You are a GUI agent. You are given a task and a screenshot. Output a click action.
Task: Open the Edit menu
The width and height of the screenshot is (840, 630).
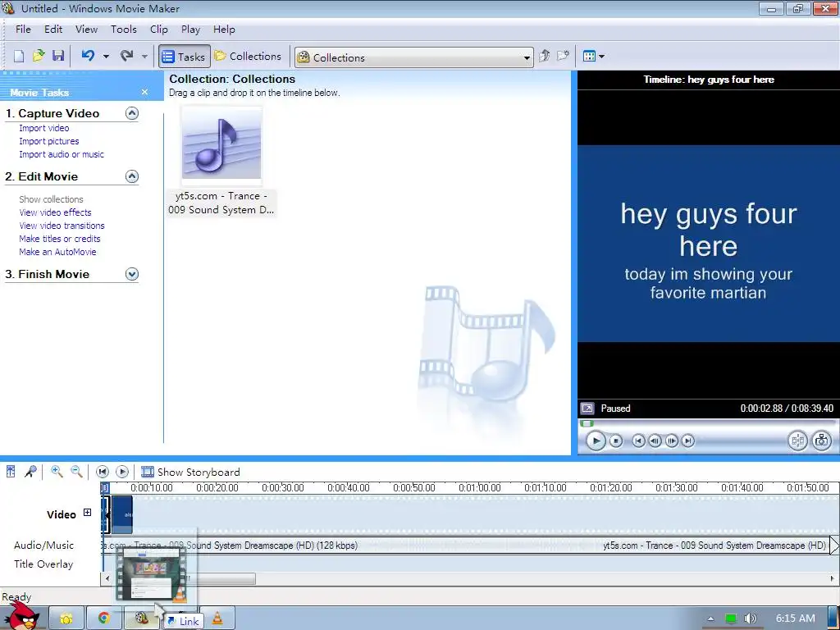coord(53,30)
